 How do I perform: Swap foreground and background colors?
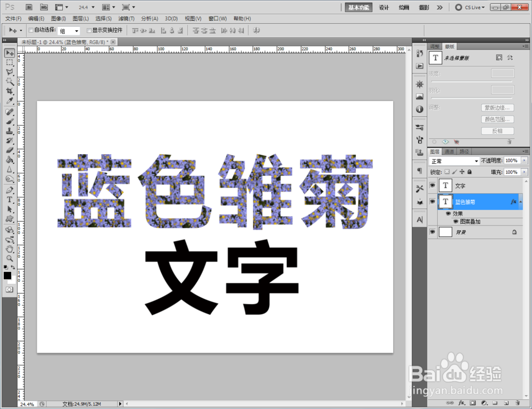coord(13,267)
